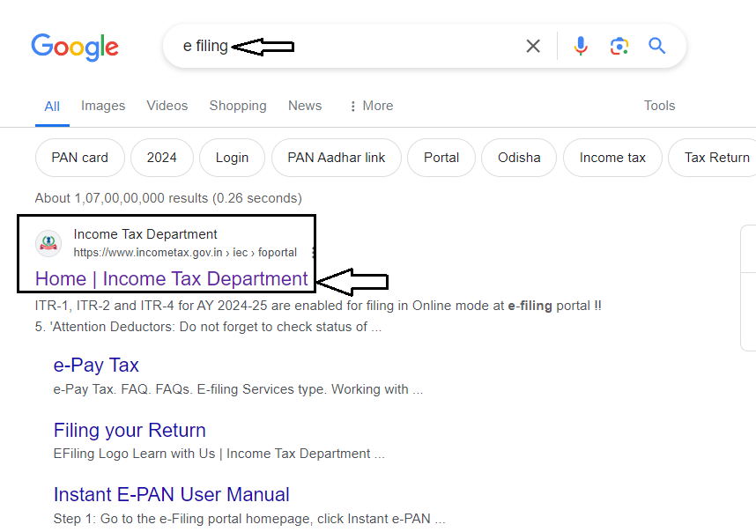Viewport: 756px width, 532px height.
Task: Open the Tools options
Action: 660,106
